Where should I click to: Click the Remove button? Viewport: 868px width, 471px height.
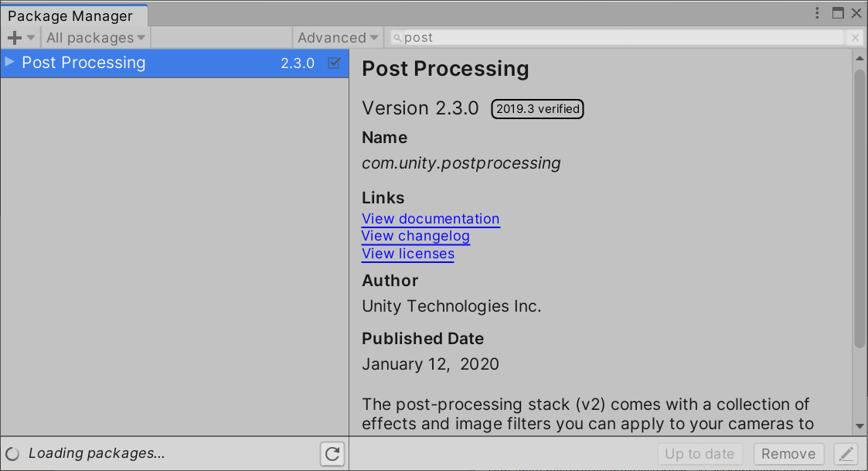click(788, 454)
